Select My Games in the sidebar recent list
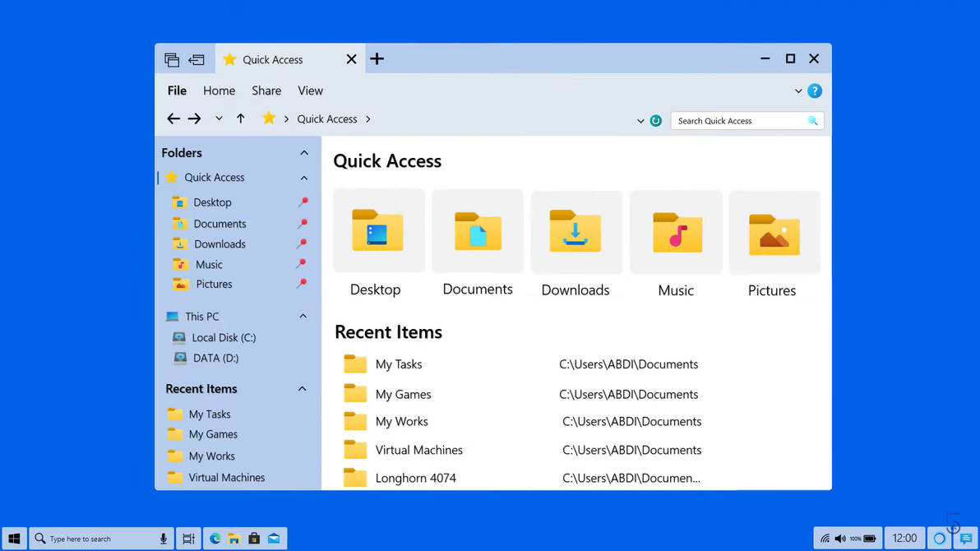This screenshot has width=980, height=551. 212,434
